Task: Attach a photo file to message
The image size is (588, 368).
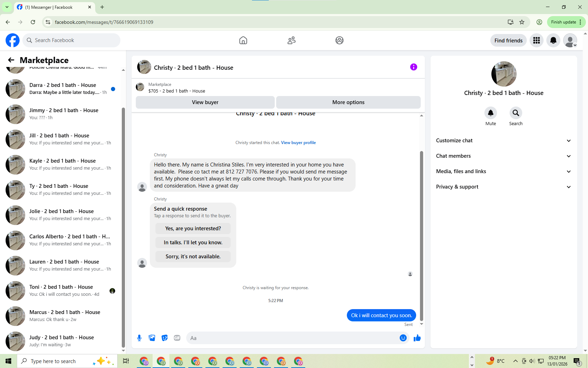Action: pyautogui.click(x=152, y=338)
